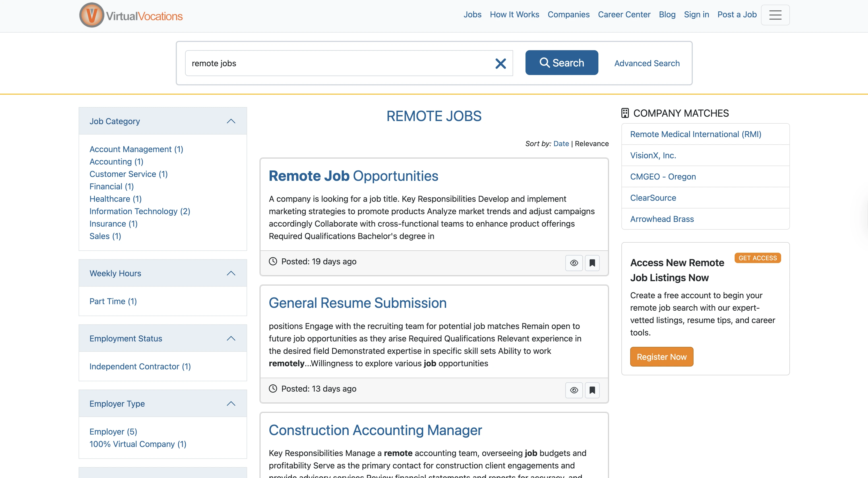The image size is (868, 478).
Task: Collapse the Weekly Hours filter panel
Action: point(231,273)
